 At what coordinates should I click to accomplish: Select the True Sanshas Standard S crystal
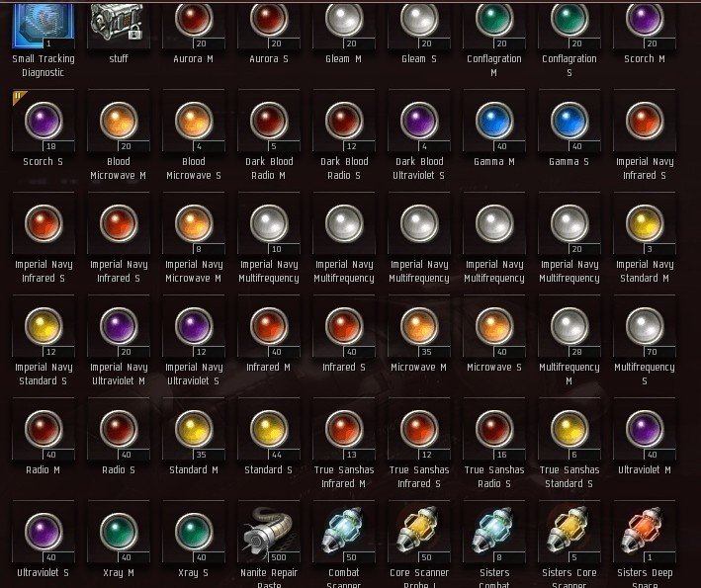570,429
